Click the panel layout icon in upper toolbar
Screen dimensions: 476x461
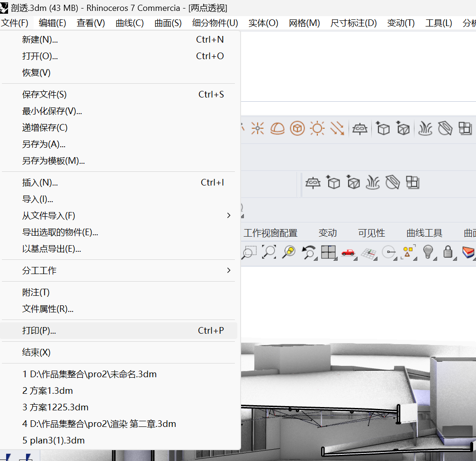pos(465,128)
